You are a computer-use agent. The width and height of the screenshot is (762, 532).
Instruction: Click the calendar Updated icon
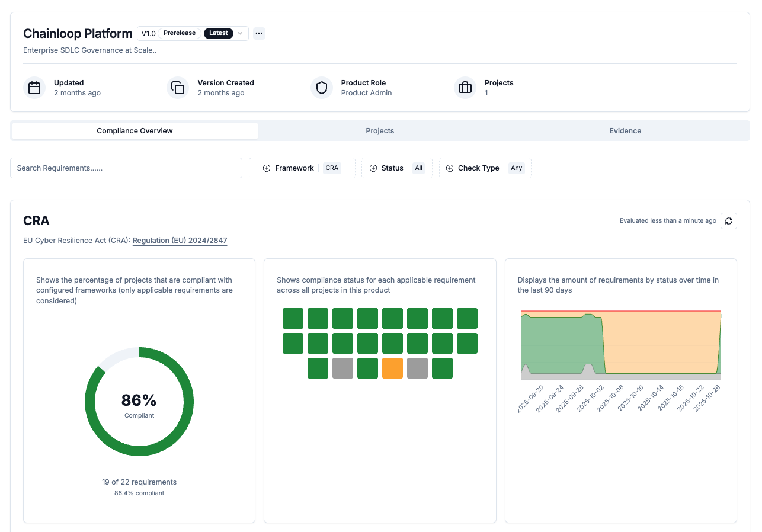pyautogui.click(x=34, y=88)
